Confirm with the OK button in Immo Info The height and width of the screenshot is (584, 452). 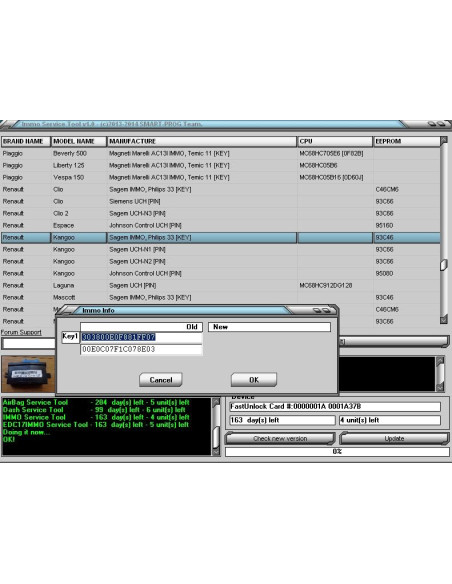254,380
